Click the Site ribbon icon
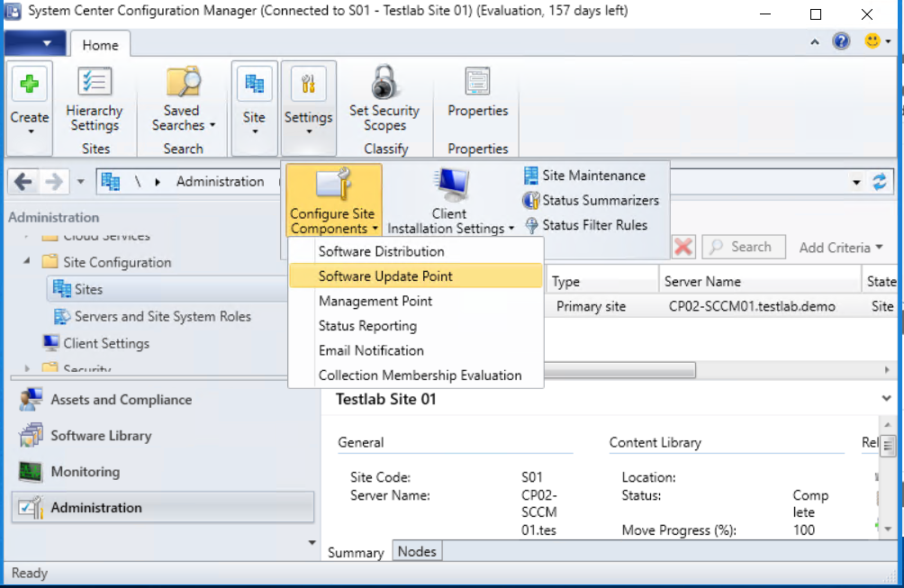Screen dimensions: 904x588 (x=254, y=84)
